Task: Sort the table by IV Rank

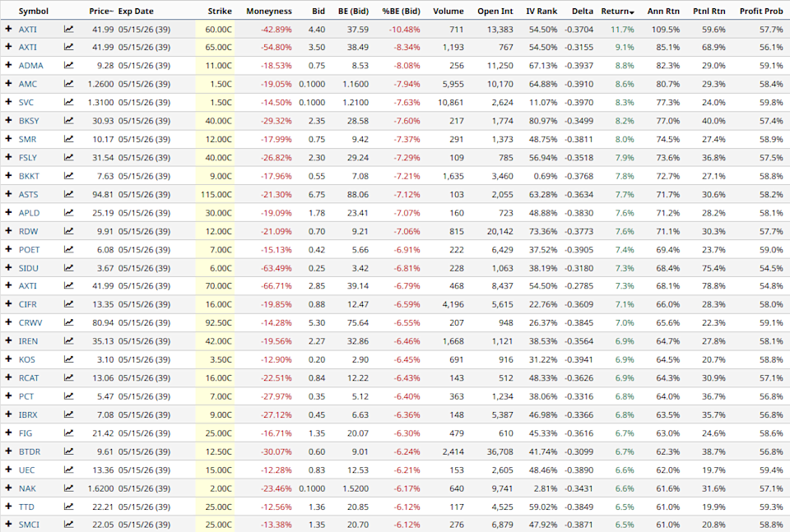Action: 541,12
